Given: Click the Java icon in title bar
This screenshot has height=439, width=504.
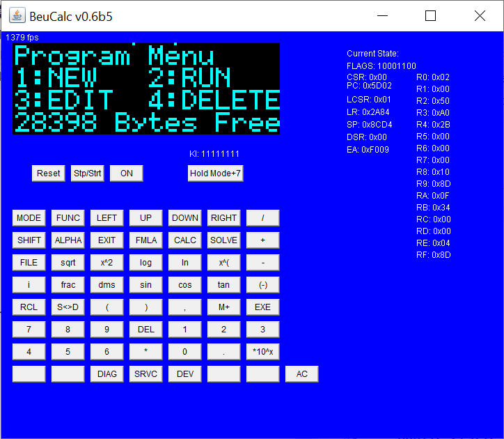Looking at the screenshot, I should (x=16, y=15).
